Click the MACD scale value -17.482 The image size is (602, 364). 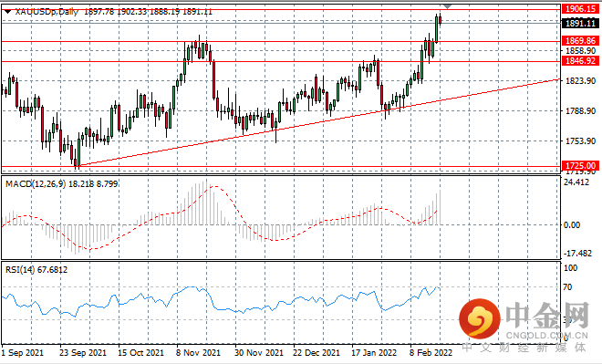(577, 254)
